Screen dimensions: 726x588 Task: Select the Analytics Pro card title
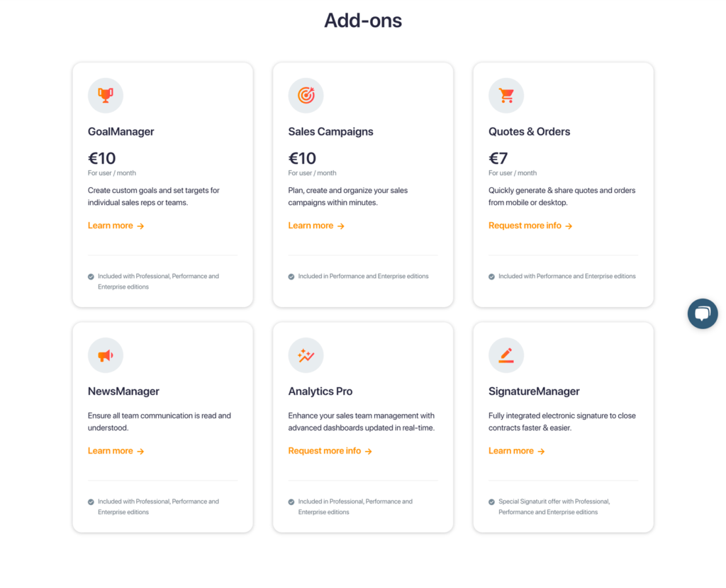tap(320, 392)
